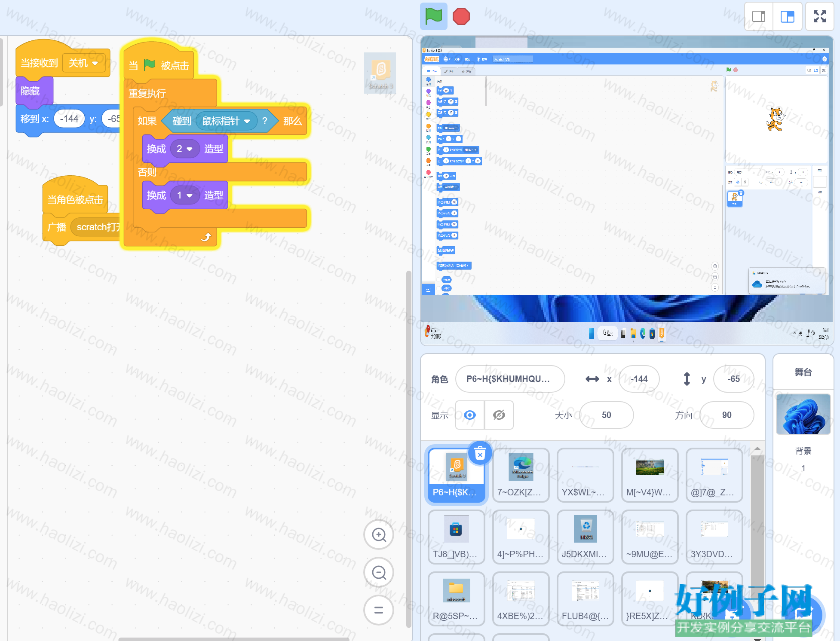
Task: Edit sprite y position value -65
Action: 734,379
